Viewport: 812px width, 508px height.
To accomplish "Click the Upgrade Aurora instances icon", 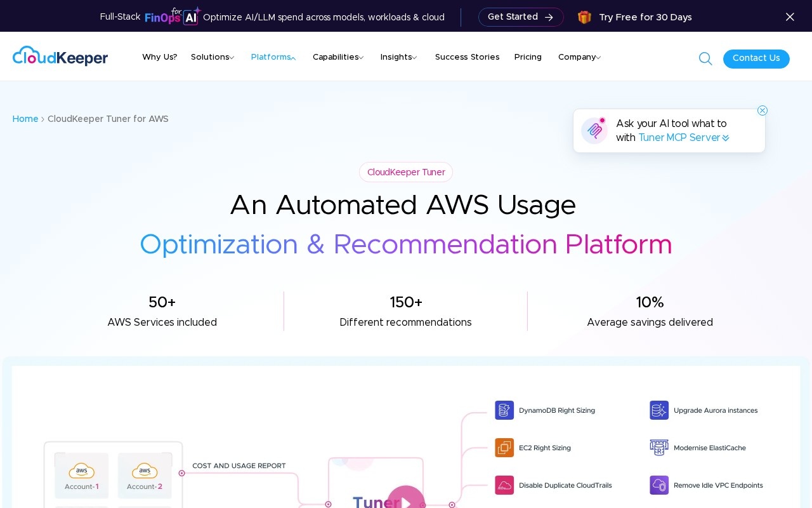I will coord(659,410).
